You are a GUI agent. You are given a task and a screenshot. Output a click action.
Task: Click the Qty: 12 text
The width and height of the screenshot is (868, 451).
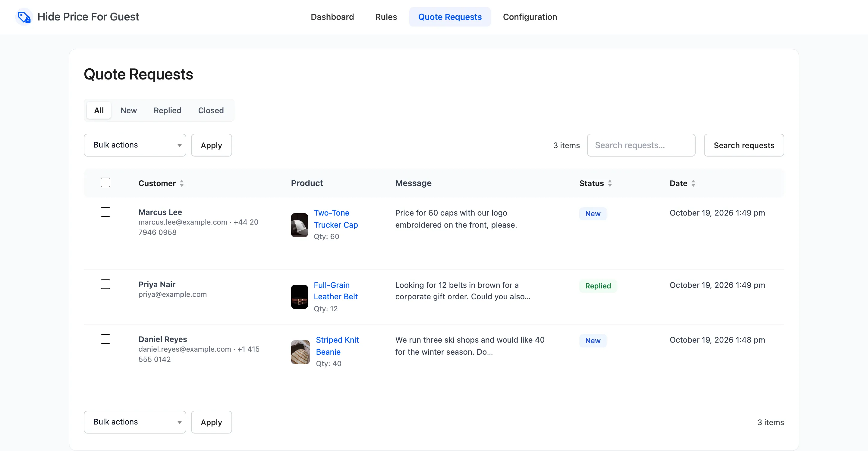coord(325,309)
